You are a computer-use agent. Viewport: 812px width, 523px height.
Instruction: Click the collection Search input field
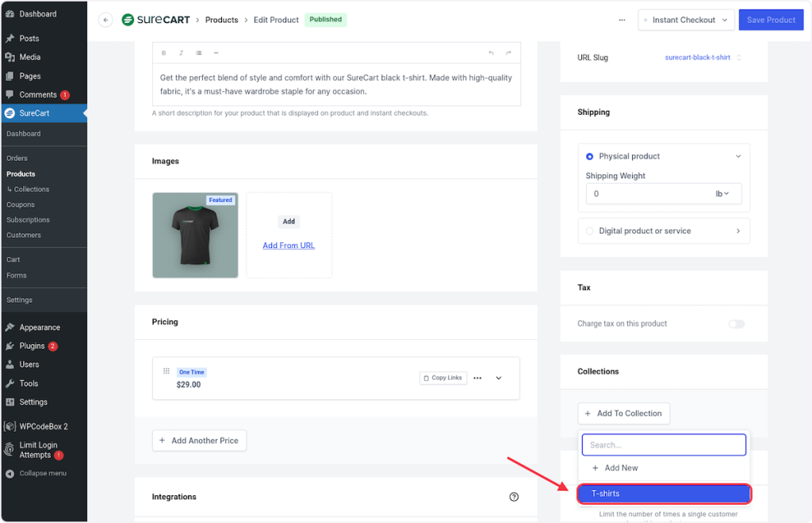click(664, 445)
